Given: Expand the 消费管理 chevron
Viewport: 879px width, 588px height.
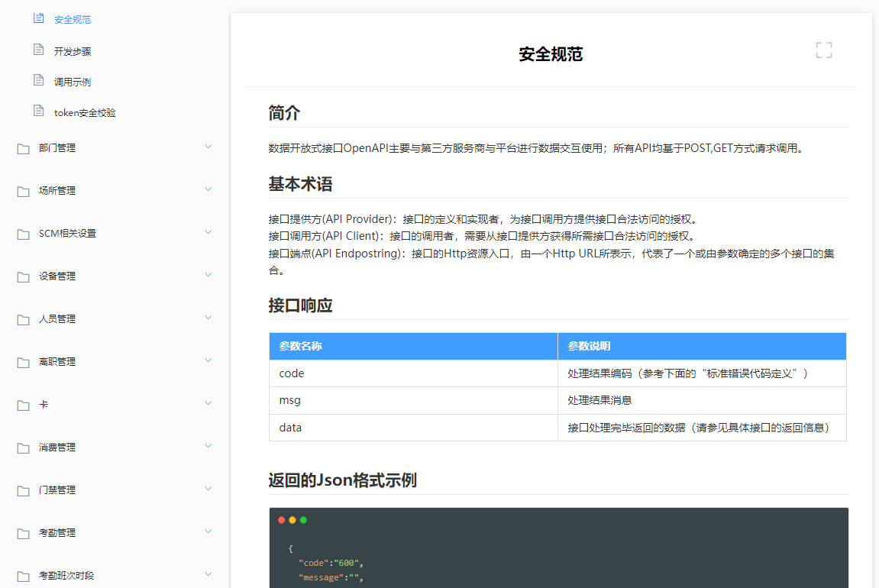Looking at the screenshot, I should tap(208, 446).
